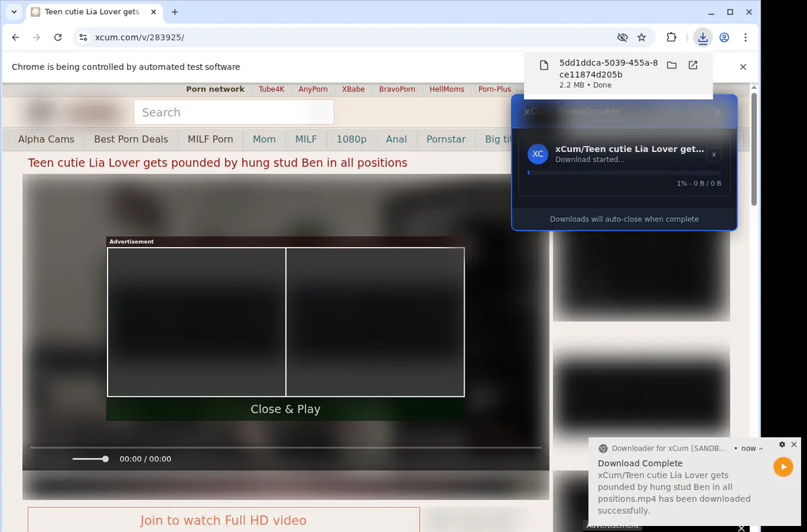
Task: Open a new browser tab
Action: point(175,12)
